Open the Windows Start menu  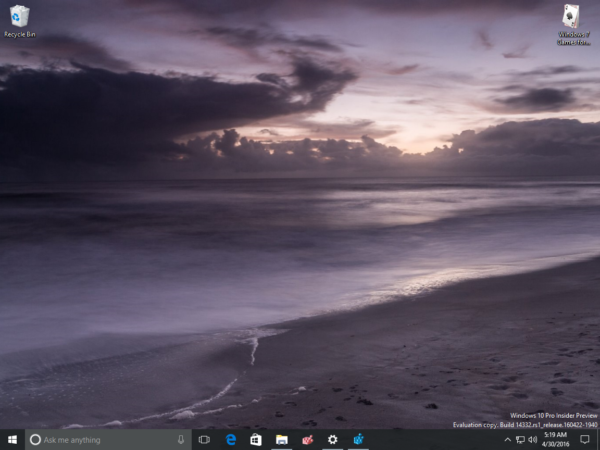[x=12, y=440]
